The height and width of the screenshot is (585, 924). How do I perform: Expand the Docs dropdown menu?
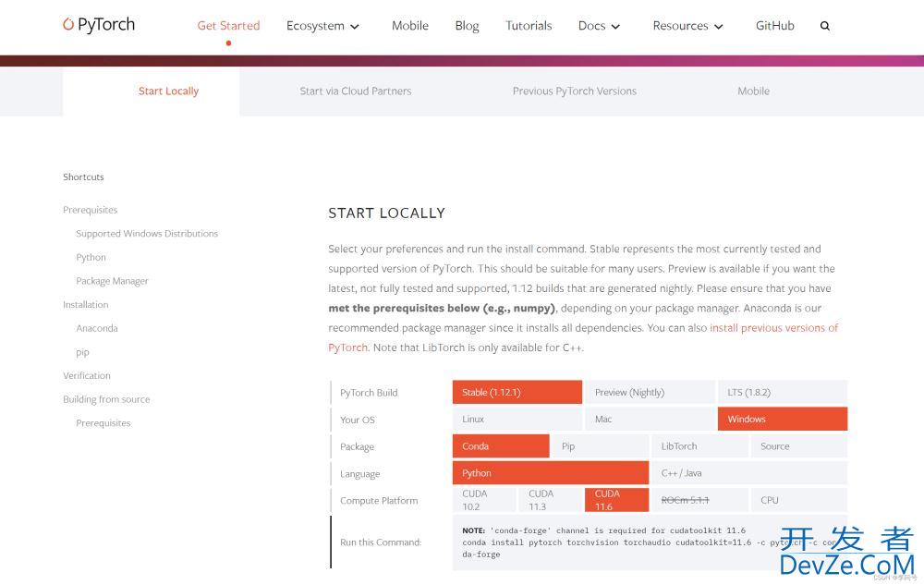click(599, 26)
